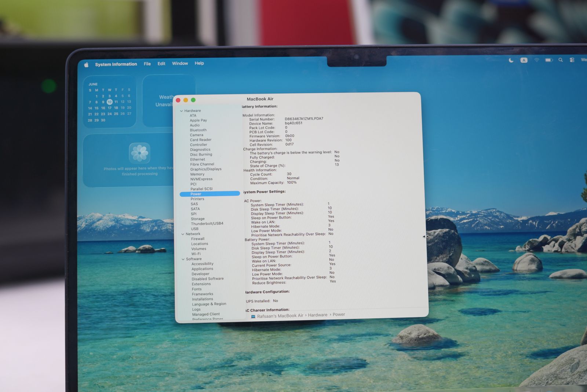Viewport: 587px width, 392px height.
Task: Select Managed Client in sidebar
Action: tap(206, 314)
